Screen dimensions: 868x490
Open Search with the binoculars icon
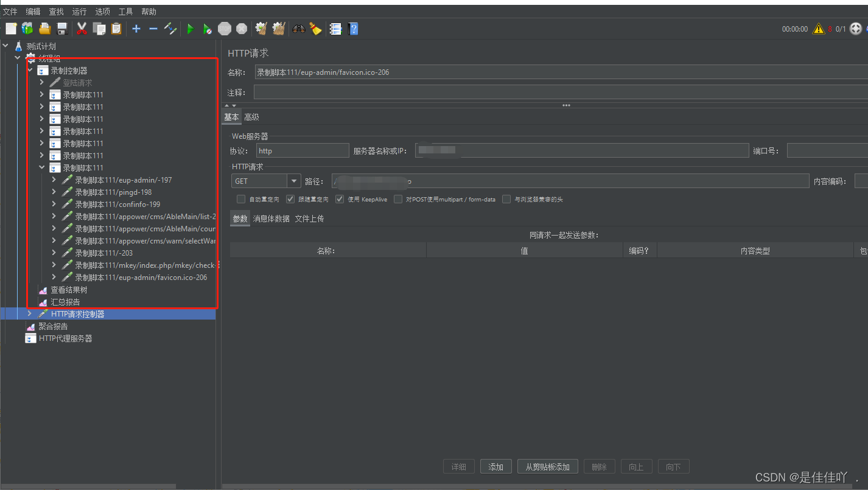click(299, 29)
